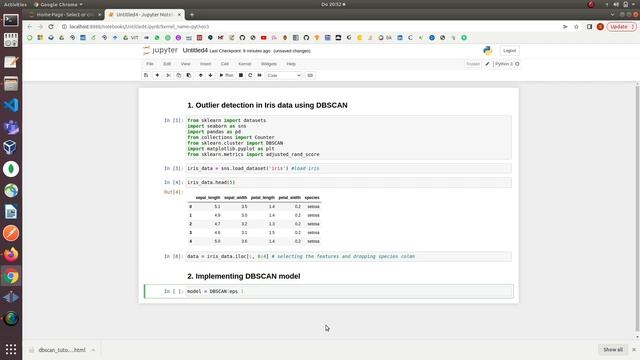The image size is (640, 360).
Task: Open the Cell menu
Action: pos(224,64)
